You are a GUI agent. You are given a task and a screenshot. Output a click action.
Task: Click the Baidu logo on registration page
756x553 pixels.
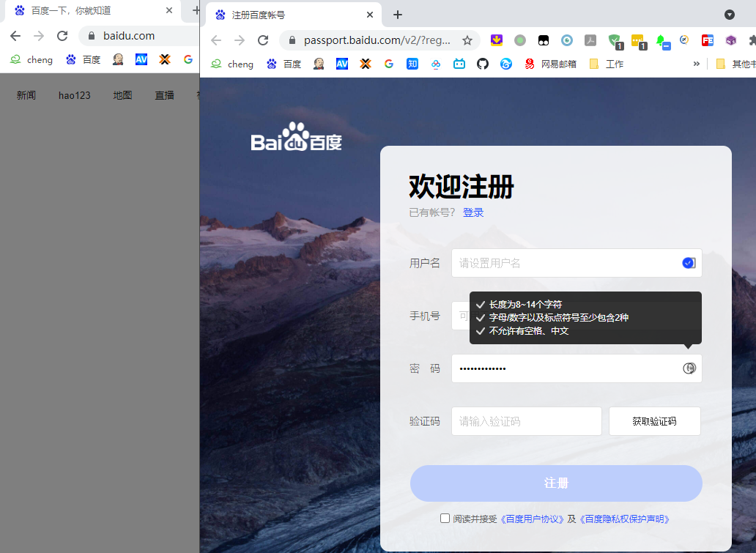[x=296, y=137]
